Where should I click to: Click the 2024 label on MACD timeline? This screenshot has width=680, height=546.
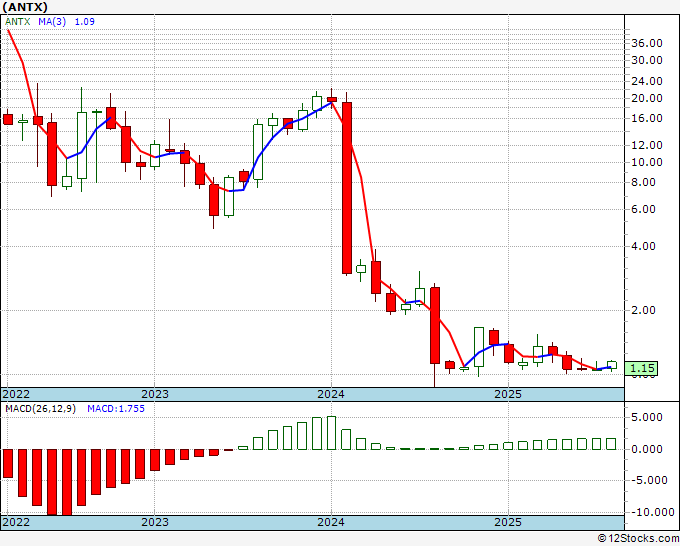click(x=331, y=522)
